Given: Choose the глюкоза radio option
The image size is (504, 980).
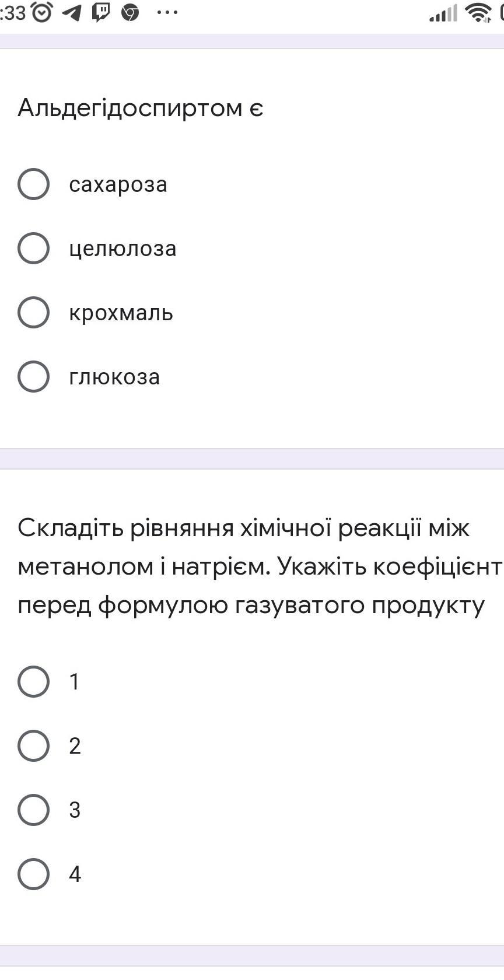Looking at the screenshot, I should pyautogui.click(x=34, y=377).
